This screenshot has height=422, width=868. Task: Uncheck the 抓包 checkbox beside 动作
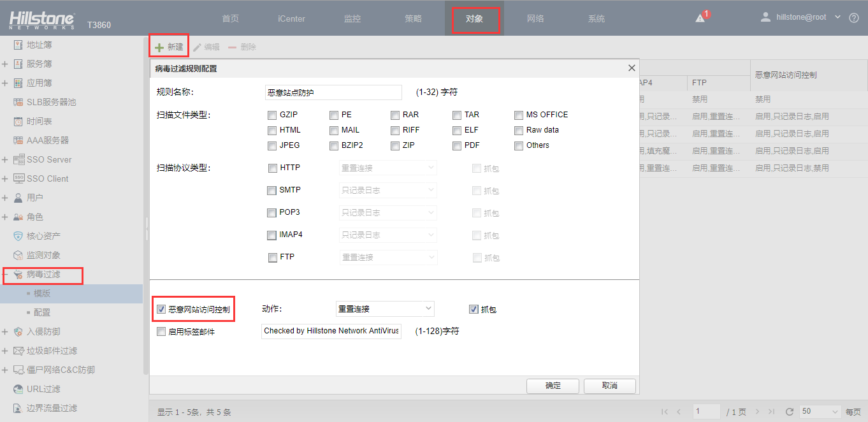tap(474, 309)
